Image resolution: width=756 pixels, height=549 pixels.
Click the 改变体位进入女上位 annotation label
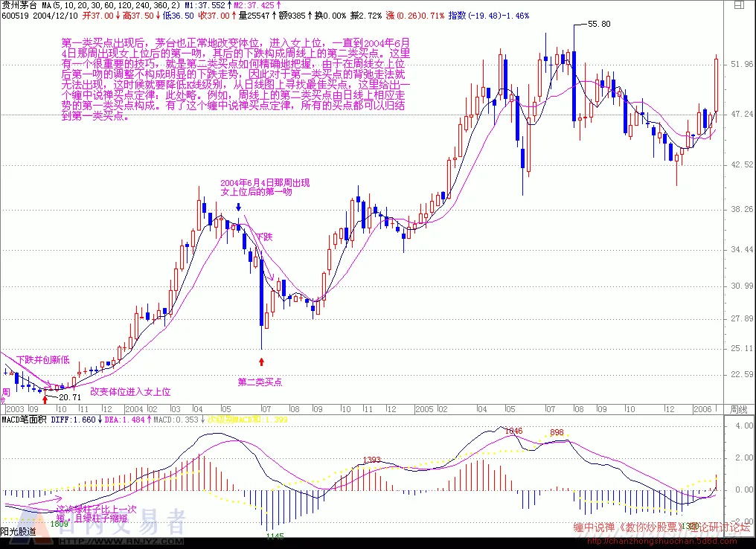coord(131,392)
